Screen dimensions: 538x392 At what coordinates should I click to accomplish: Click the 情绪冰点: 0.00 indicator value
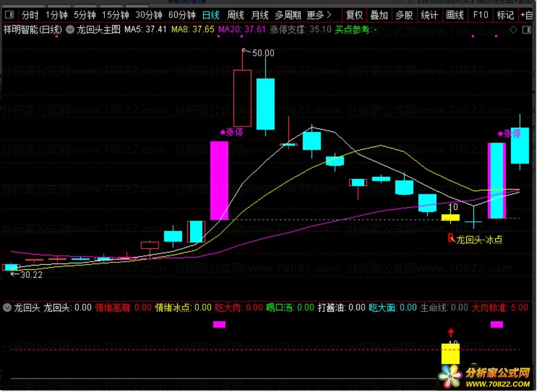[x=184, y=308]
